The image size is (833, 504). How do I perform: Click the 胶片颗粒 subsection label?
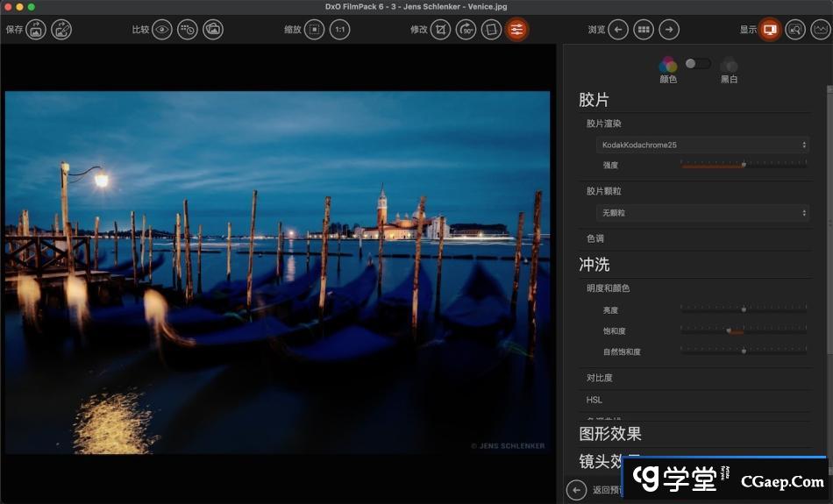tap(603, 191)
